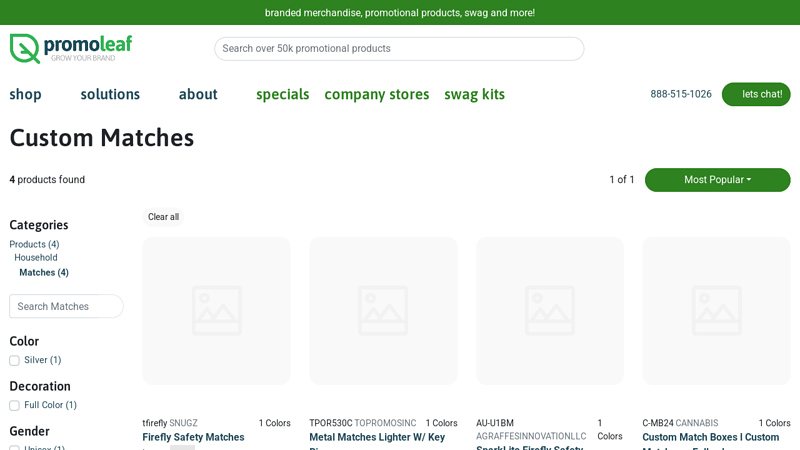Enable the Full Color decoration checkbox
The image size is (800, 450).
pos(14,405)
